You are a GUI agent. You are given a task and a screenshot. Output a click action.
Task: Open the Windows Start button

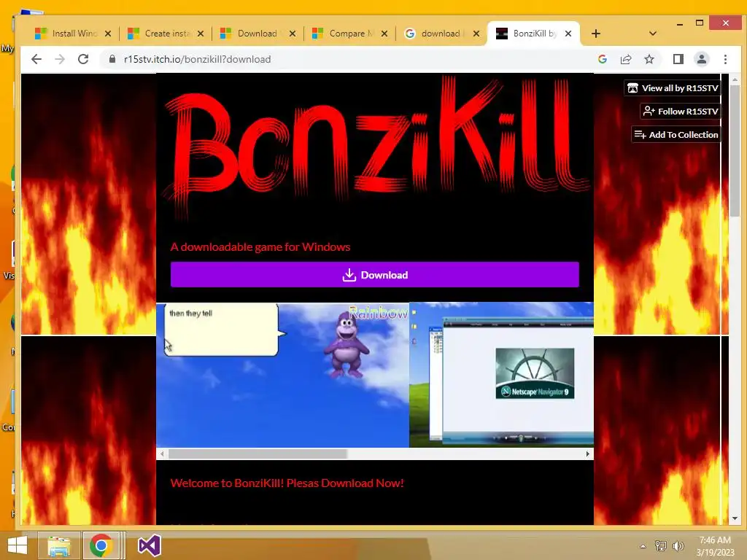pos(18,545)
